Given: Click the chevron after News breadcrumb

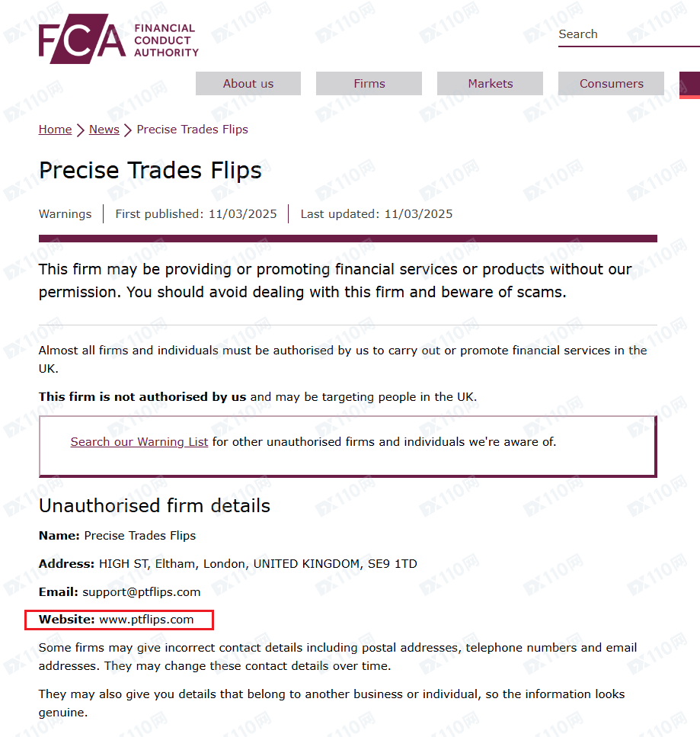Looking at the screenshot, I should coord(128,130).
